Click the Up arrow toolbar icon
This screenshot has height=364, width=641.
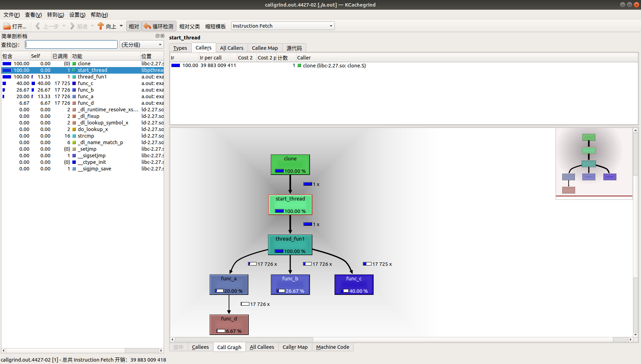[101, 26]
